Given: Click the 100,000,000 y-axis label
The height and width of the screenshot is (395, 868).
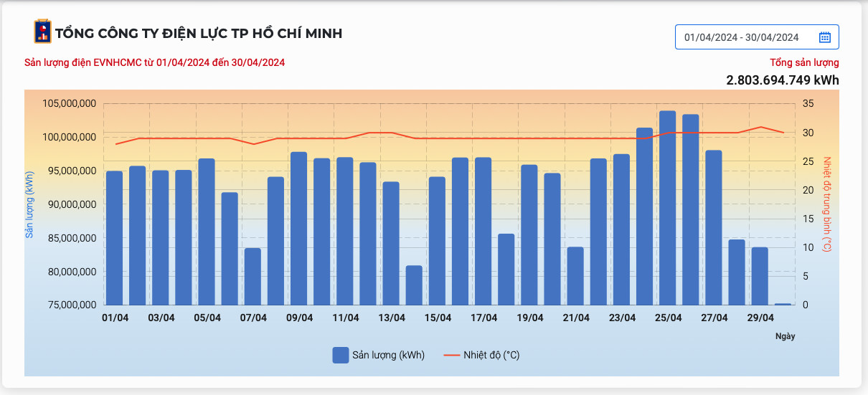Looking at the screenshot, I should 70,137.
